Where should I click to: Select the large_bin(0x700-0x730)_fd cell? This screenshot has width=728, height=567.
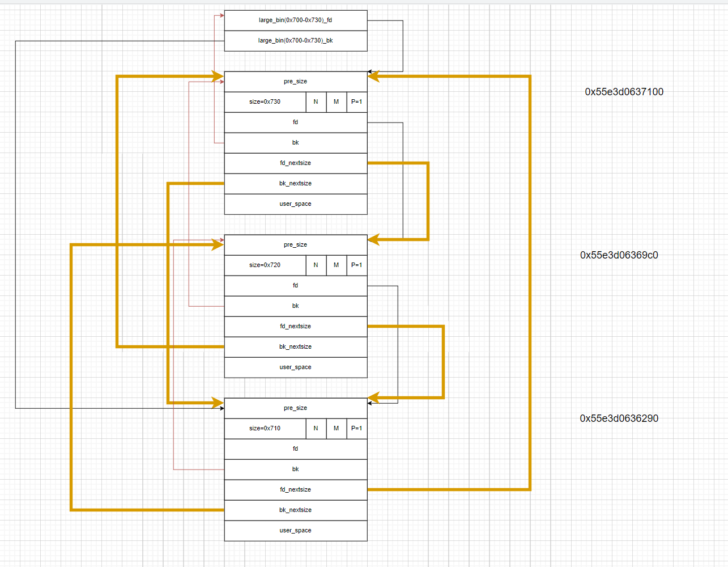coord(296,20)
